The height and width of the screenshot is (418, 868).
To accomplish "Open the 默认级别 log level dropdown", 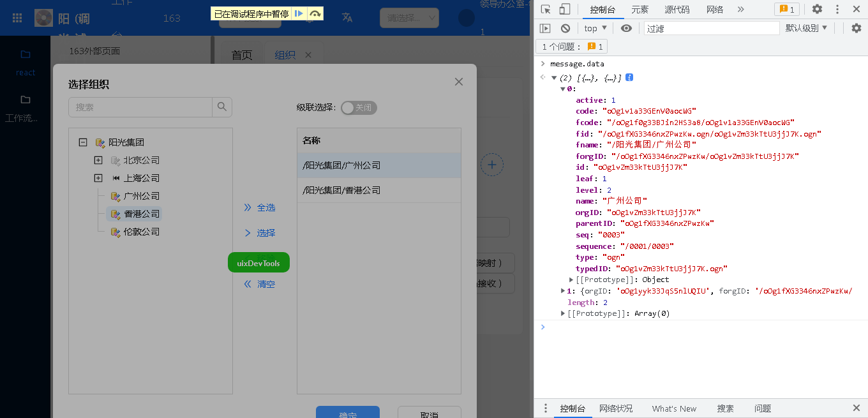I will coord(807,28).
